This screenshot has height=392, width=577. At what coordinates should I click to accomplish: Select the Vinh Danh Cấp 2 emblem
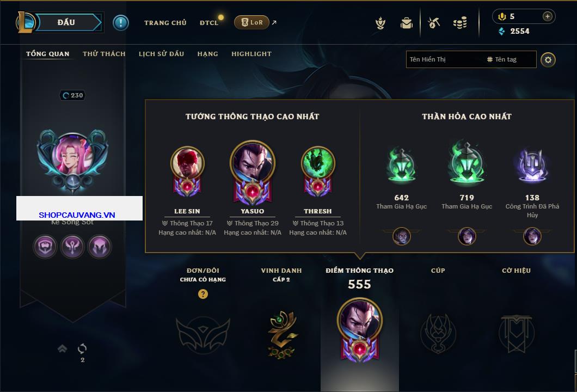[x=281, y=334]
